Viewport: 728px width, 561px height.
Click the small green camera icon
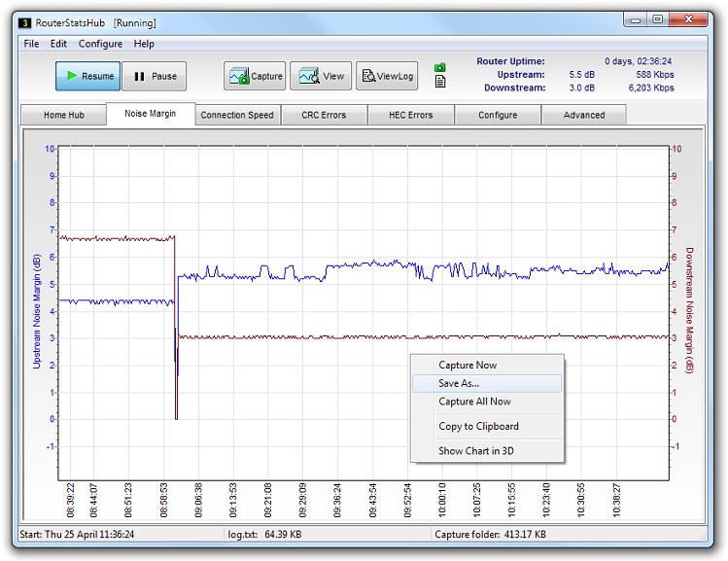pyautogui.click(x=440, y=67)
